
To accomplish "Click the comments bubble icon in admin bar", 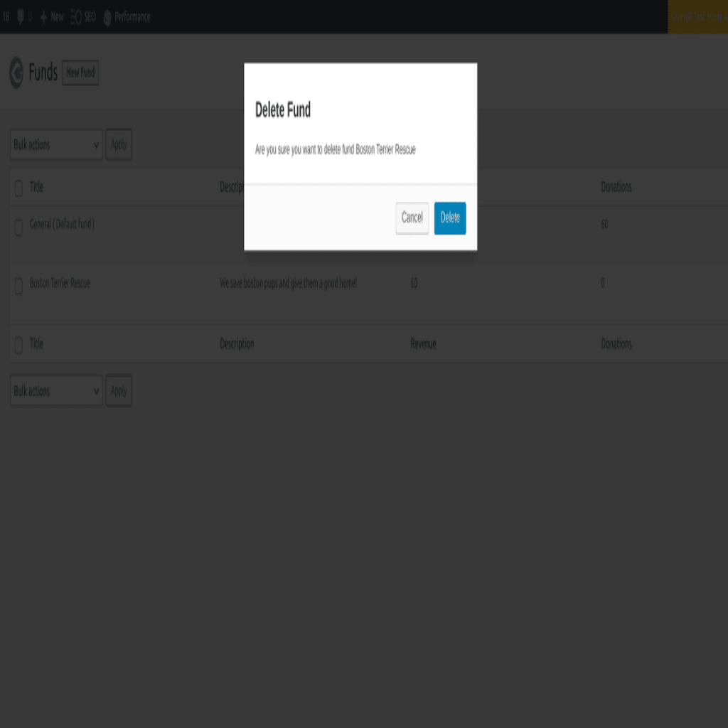I will [21, 17].
